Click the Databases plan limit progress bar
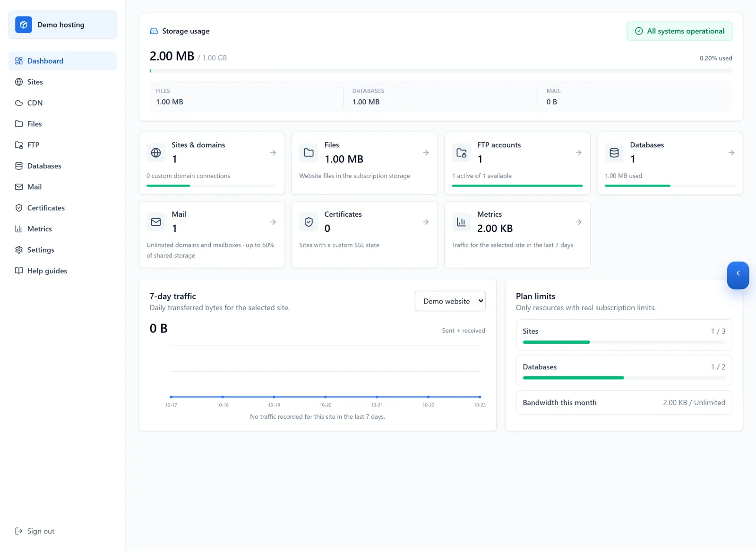Screen dimensions: 756x551 624,378
